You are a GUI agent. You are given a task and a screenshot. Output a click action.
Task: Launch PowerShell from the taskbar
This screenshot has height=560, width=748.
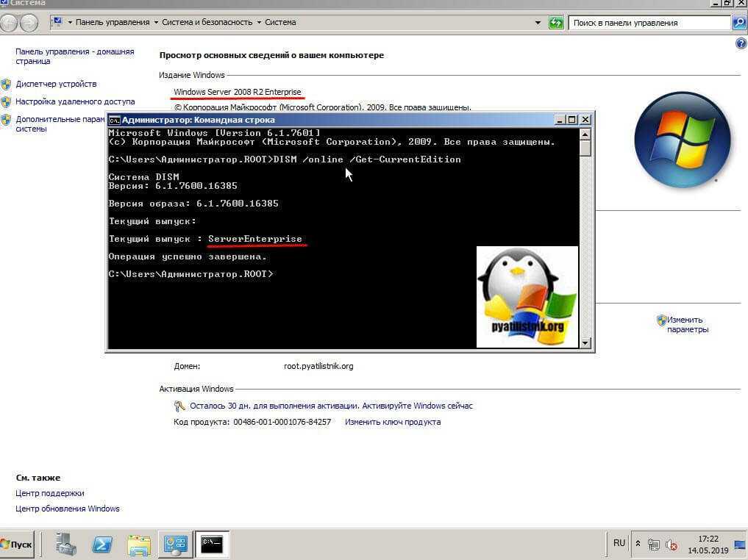pos(102,545)
